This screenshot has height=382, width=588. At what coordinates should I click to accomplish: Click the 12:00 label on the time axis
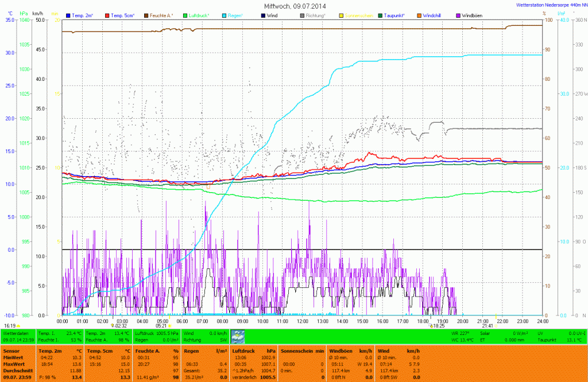click(302, 321)
